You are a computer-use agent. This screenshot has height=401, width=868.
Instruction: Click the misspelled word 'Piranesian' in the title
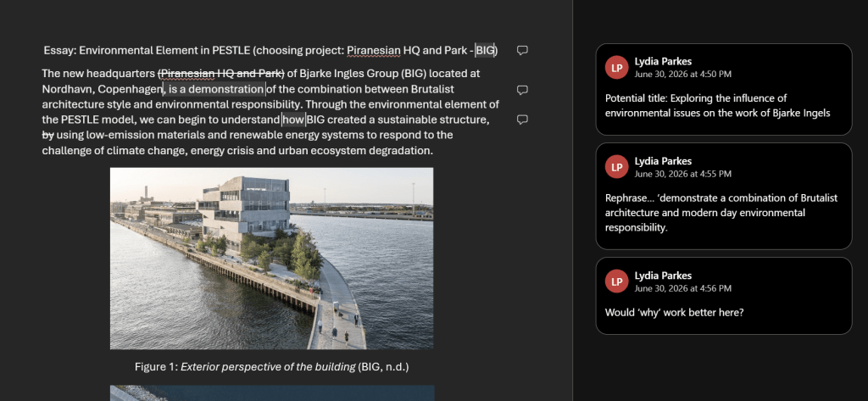(x=374, y=51)
